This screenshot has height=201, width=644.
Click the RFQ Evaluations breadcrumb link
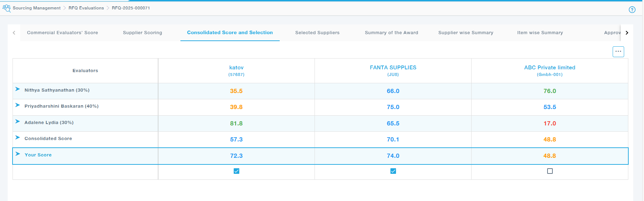(86, 8)
